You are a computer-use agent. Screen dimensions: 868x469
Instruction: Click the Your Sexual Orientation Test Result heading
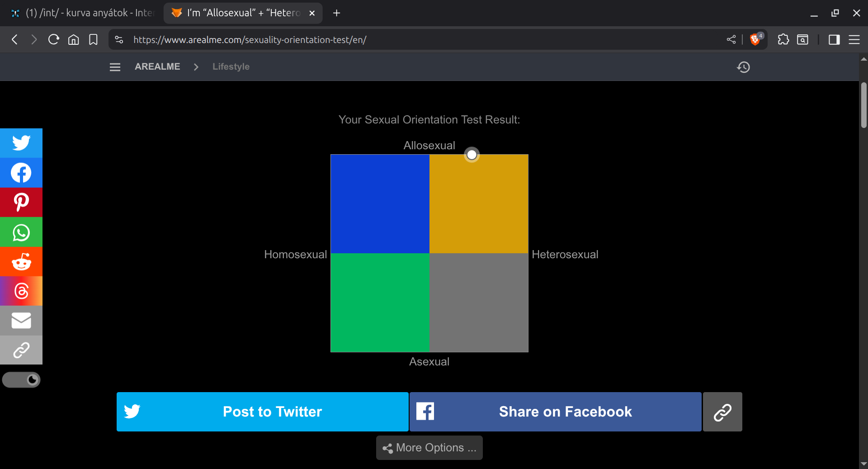click(429, 120)
